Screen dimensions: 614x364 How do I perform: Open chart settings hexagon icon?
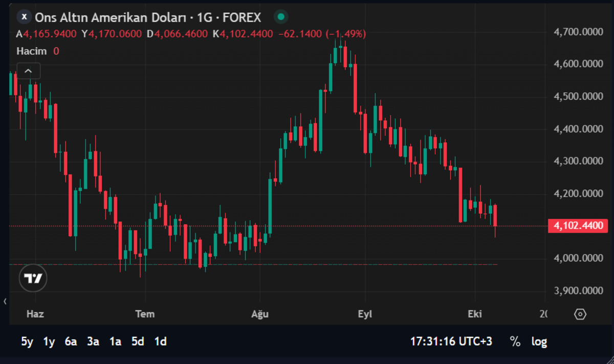pos(580,314)
